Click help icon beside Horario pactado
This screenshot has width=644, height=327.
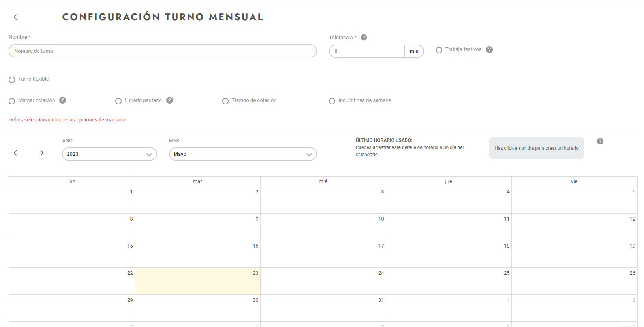[169, 100]
